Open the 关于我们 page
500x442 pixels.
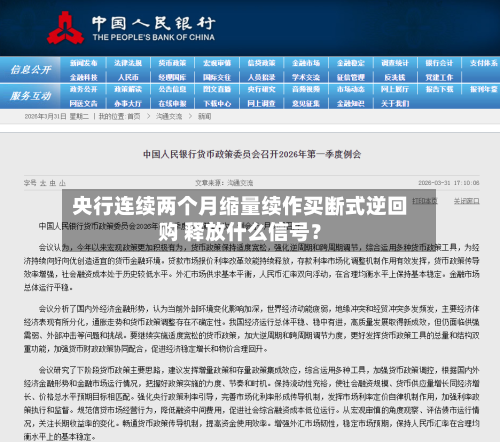pos(395,103)
